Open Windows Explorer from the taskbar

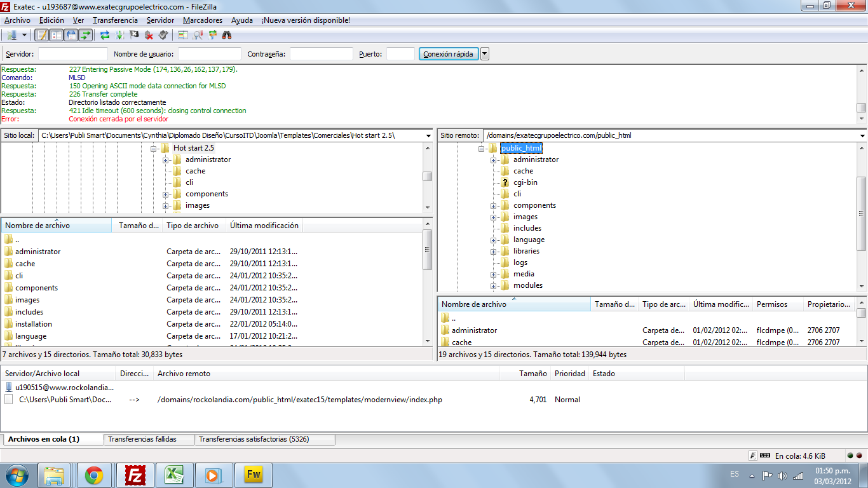click(55, 475)
